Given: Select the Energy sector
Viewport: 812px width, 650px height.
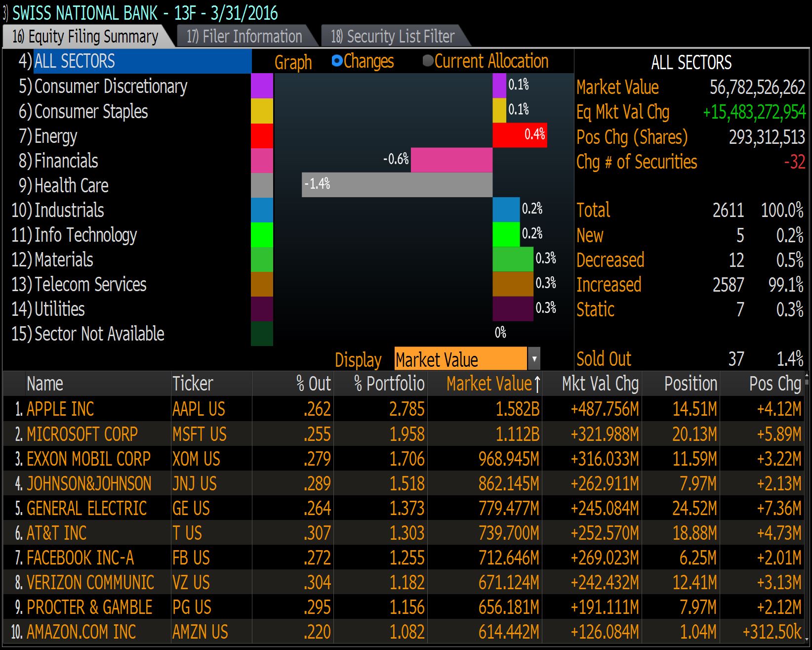Looking at the screenshot, I should [48, 136].
